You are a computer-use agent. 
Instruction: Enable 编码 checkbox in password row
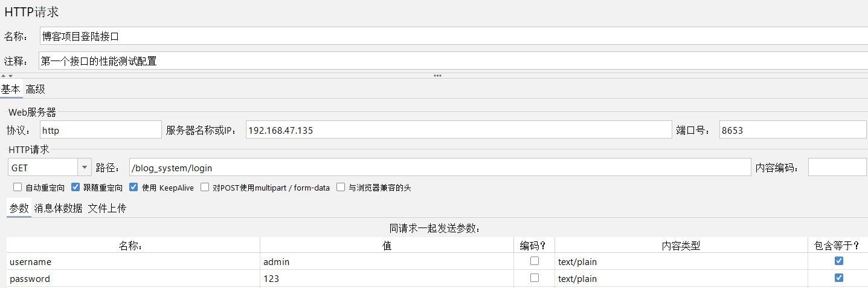pos(534,278)
